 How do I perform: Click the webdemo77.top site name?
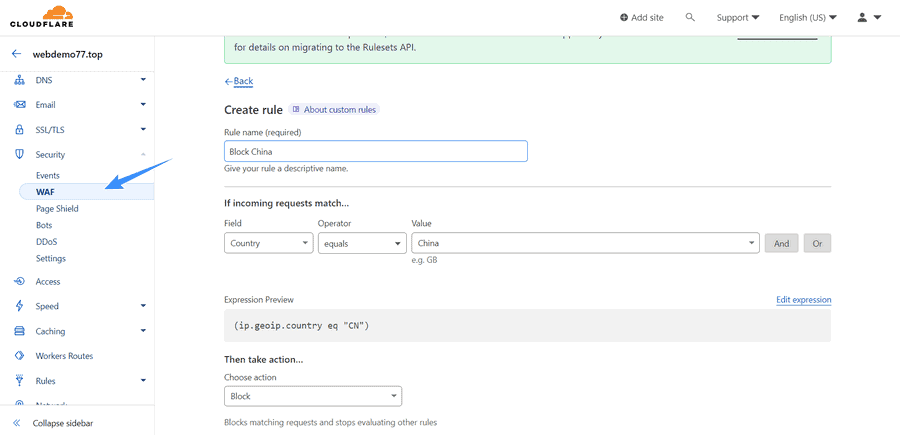[x=68, y=55]
